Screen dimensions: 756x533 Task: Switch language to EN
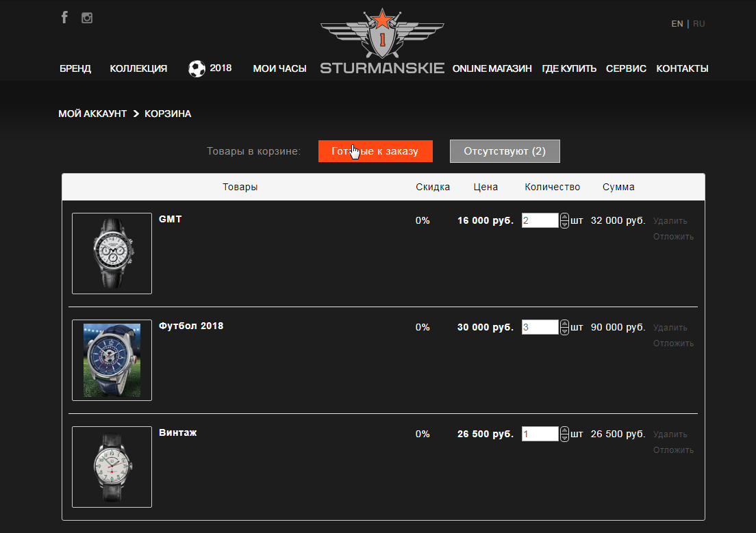tap(677, 24)
